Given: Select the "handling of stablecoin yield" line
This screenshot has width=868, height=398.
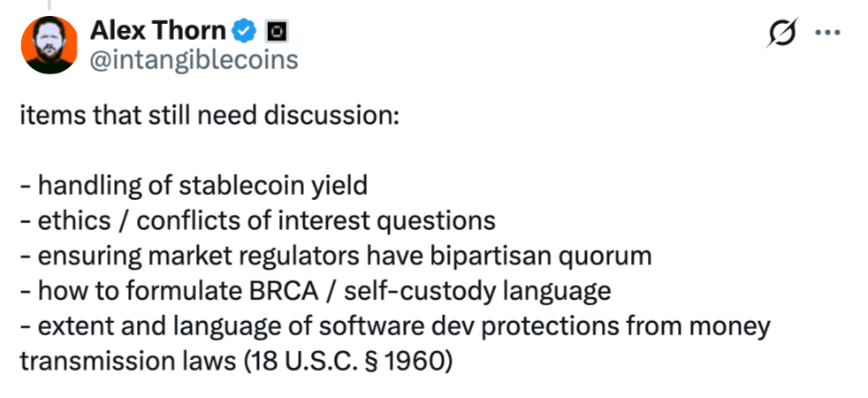Looking at the screenshot, I should tap(193, 186).
